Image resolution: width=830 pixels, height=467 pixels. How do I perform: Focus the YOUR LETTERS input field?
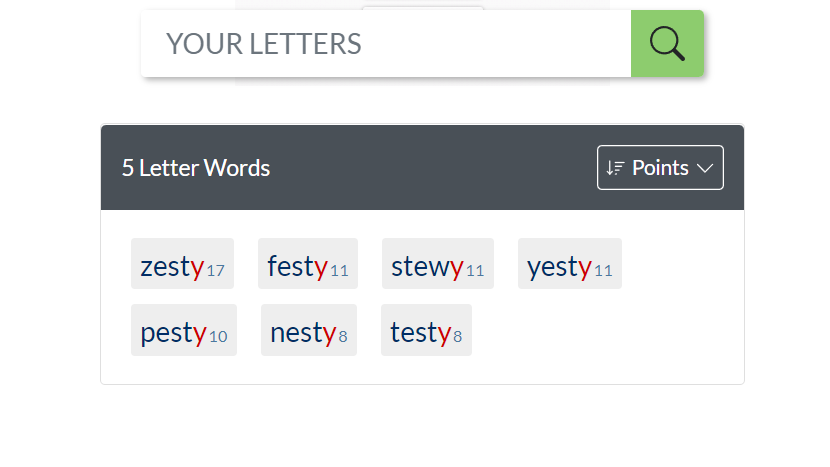click(x=386, y=44)
